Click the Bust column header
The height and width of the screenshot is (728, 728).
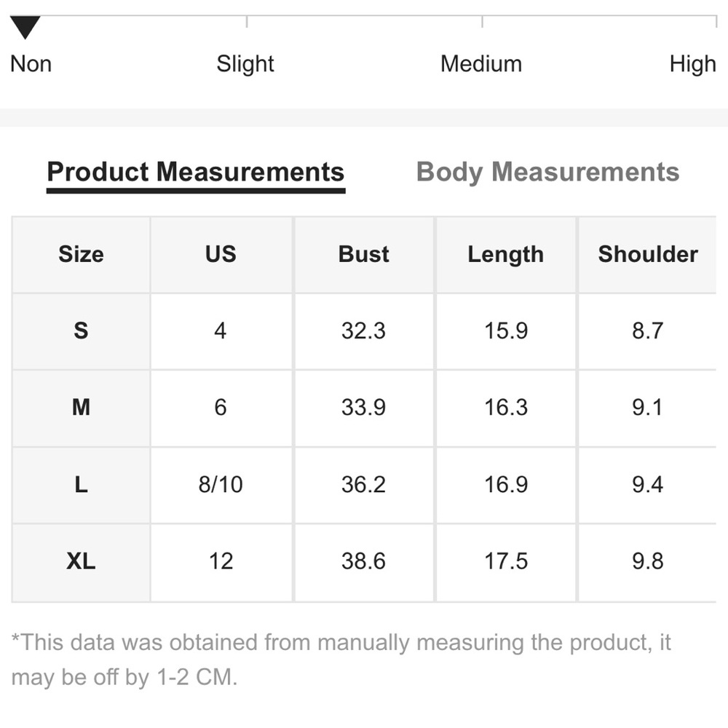pos(364,254)
